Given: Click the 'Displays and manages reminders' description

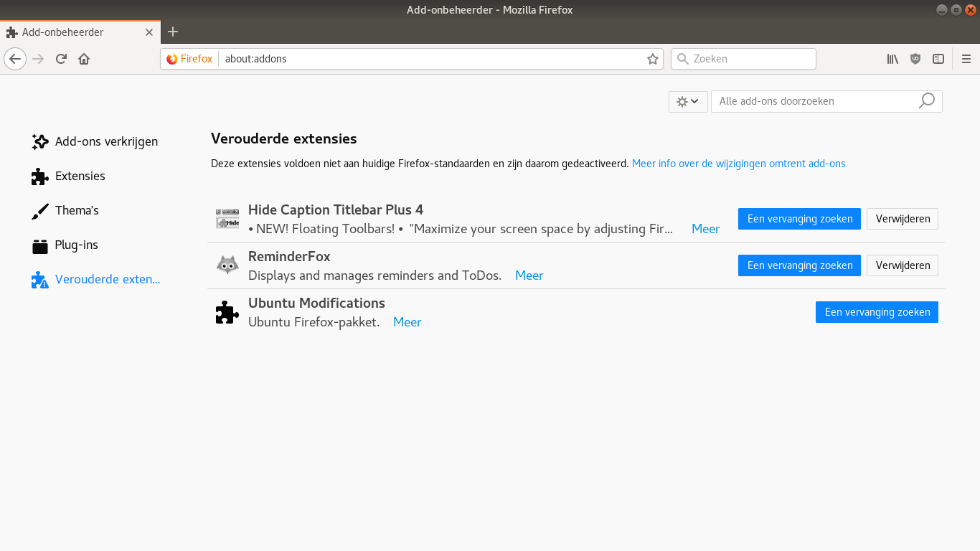Looking at the screenshot, I should (x=374, y=275).
